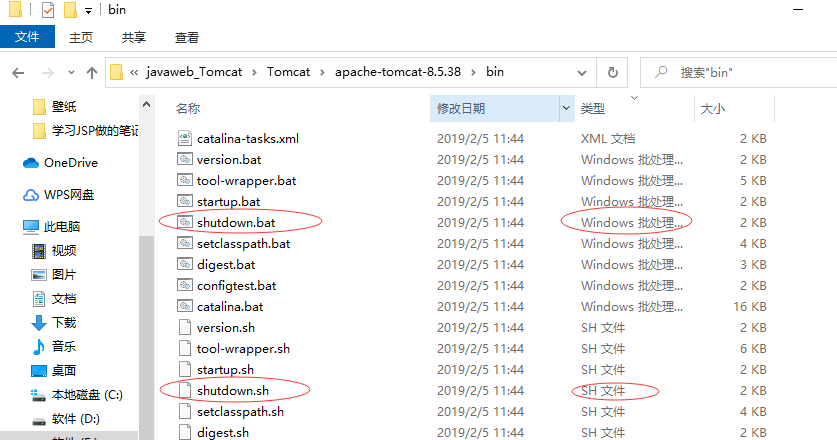Open recent locations dropdown arrow
The width and height of the screenshot is (837, 440).
coord(71,73)
